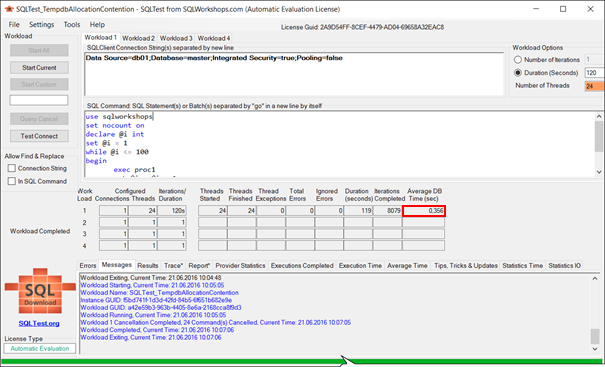This screenshot has height=367, width=605.
Task: Click the License Guid text at top
Action: (x=362, y=27)
